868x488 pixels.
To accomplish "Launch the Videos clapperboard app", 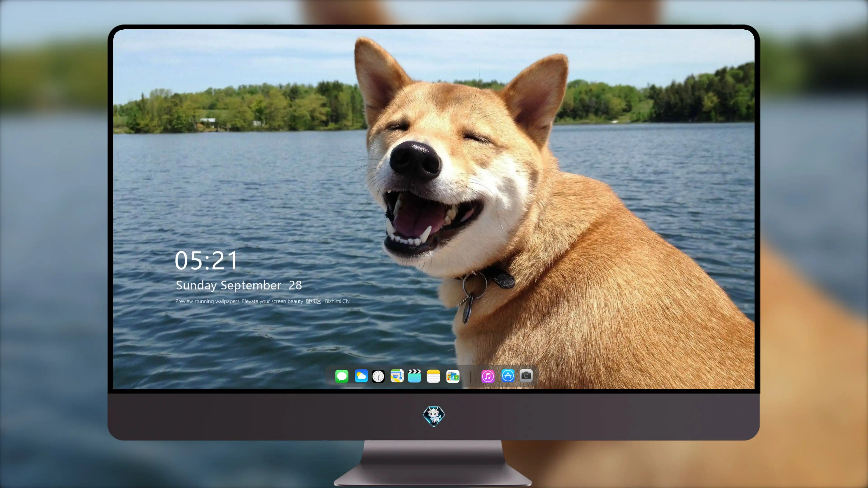I will coord(415,376).
